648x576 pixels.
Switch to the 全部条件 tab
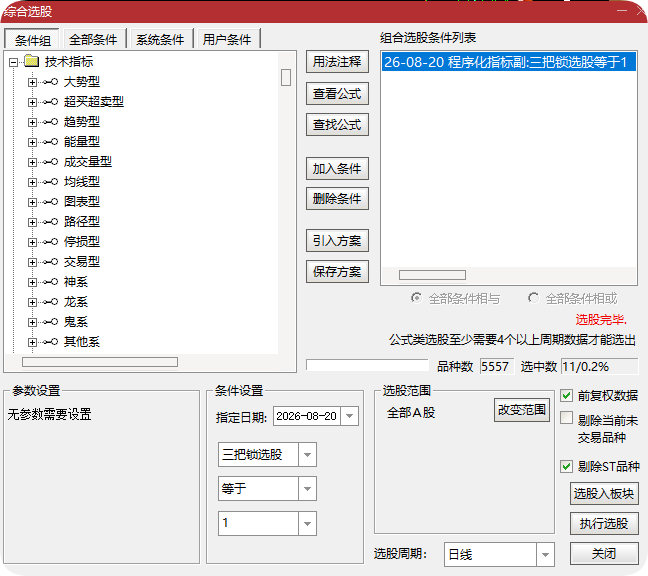coord(93,40)
